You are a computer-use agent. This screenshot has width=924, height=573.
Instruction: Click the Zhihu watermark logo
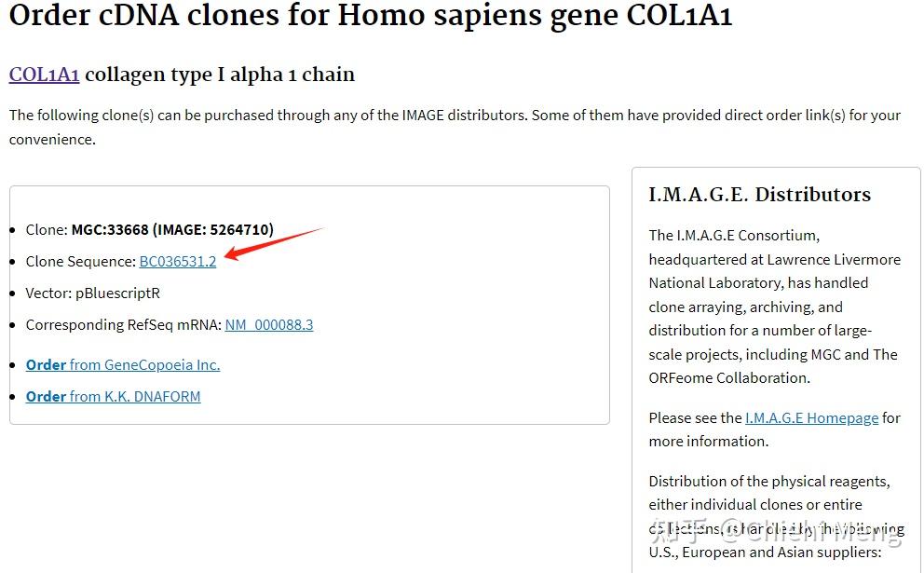[675, 531]
